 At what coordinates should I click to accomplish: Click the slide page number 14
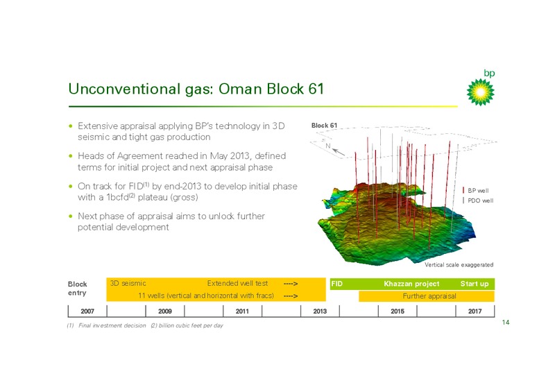(x=506, y=322)
